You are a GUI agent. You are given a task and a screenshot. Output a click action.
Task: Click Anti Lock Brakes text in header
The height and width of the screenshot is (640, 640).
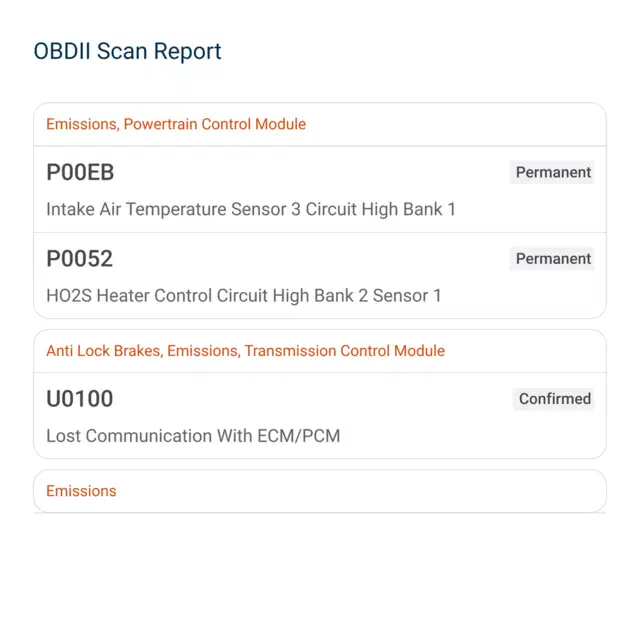pos(103,351)
